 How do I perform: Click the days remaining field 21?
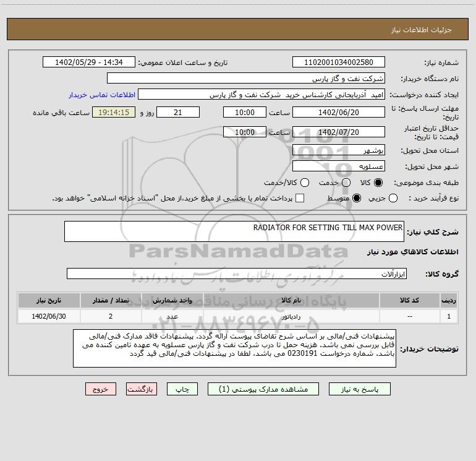tap(178, 112)
